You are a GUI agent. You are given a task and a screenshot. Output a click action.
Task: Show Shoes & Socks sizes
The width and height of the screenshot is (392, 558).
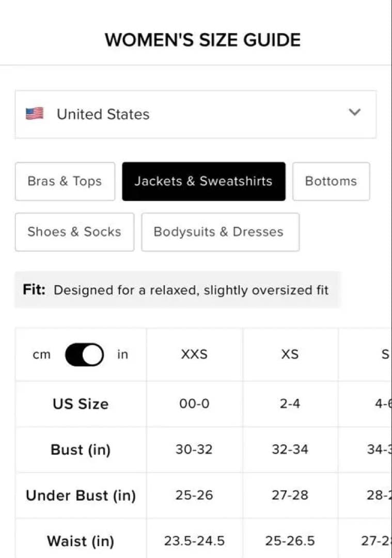pos(74,232)
